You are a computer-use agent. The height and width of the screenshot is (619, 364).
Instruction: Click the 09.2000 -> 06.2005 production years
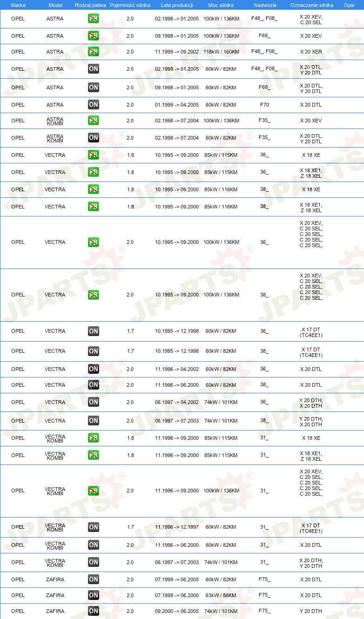pos(177,611)
